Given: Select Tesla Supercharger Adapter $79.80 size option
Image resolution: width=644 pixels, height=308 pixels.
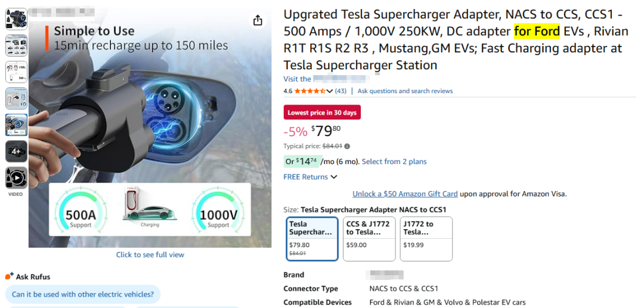Looking at the screenshot, I should (x=312, y=238).
